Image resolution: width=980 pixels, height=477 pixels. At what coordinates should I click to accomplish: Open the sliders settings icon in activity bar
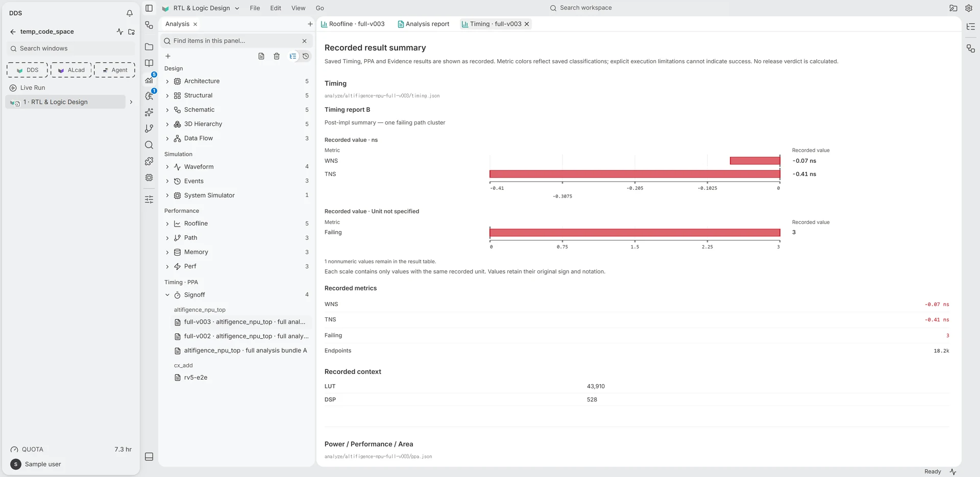[149, 199]
